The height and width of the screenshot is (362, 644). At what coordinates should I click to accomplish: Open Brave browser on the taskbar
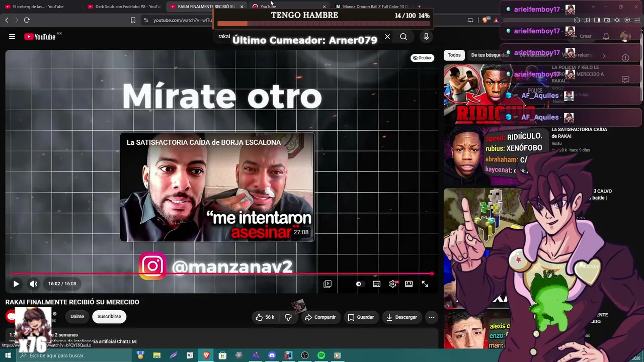(x=206, y=355)
